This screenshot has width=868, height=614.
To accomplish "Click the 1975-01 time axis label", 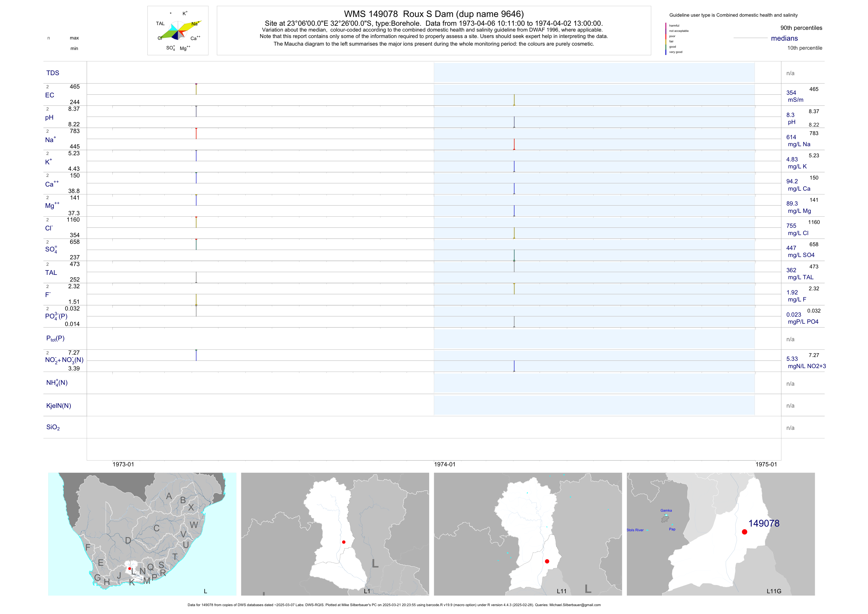I will (x=766, y=464).
